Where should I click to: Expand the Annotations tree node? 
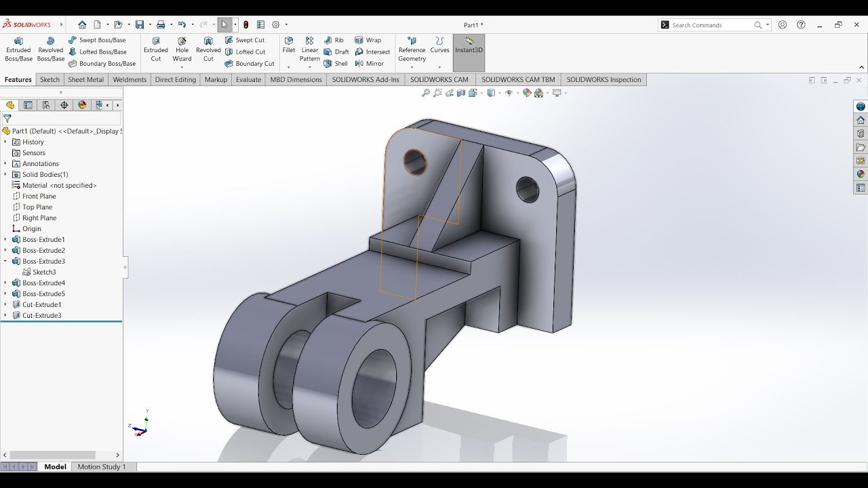pyautogui.click(x=5, y=163)
